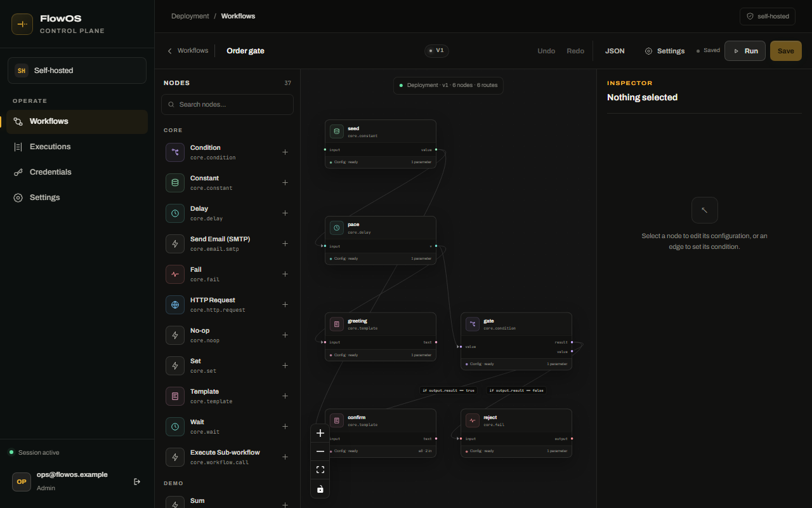The width and height of the screenshot is (812, 508).
Task: Zoom in on the workflow canvas
Action: (x=320, y=433)
